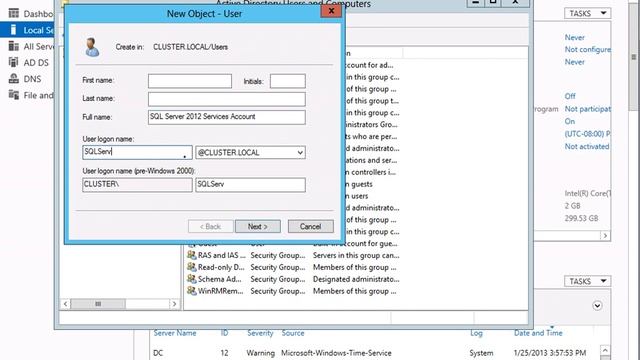Screen dimensions: 640x360
Task: Click the user avatar icon in dialog
Action: click(92, 47)
